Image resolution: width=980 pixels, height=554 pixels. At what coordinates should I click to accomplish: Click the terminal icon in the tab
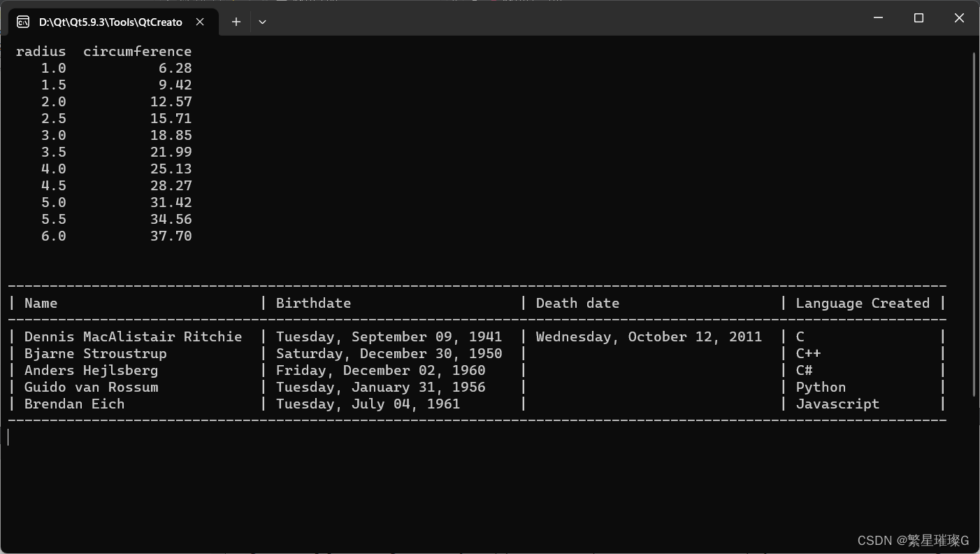click(23, 22)
